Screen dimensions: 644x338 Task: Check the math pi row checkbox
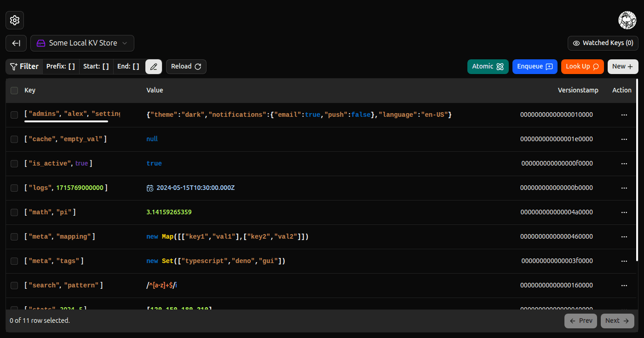pyautogui.click(x=14, y=212)
